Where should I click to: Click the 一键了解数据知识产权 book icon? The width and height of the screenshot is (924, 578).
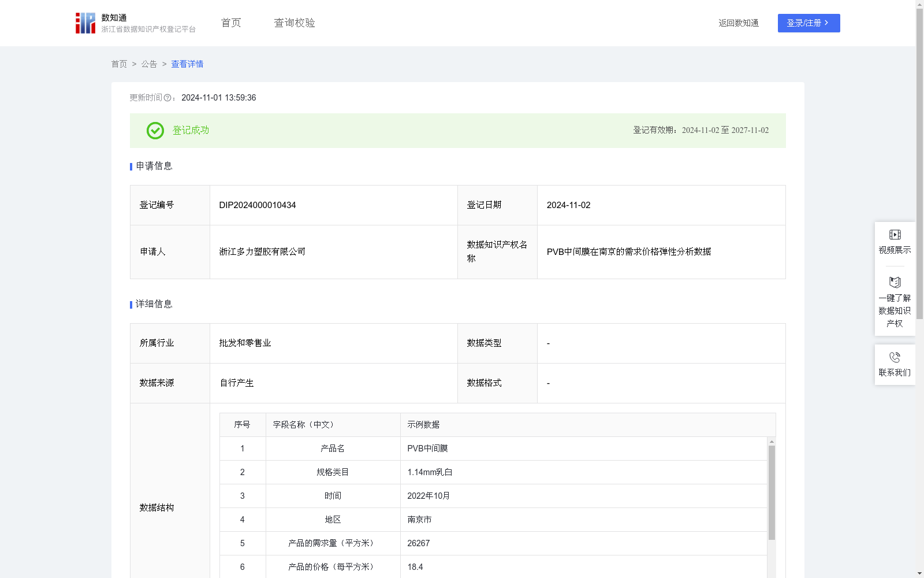click(895, 282)
